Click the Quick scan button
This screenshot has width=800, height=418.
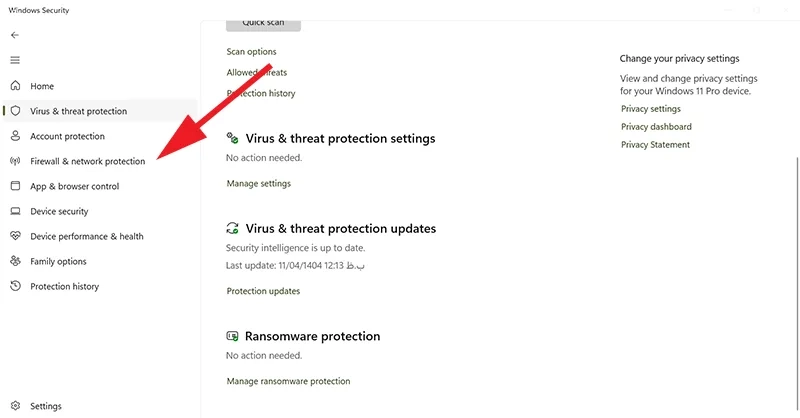tap(263, 24)
